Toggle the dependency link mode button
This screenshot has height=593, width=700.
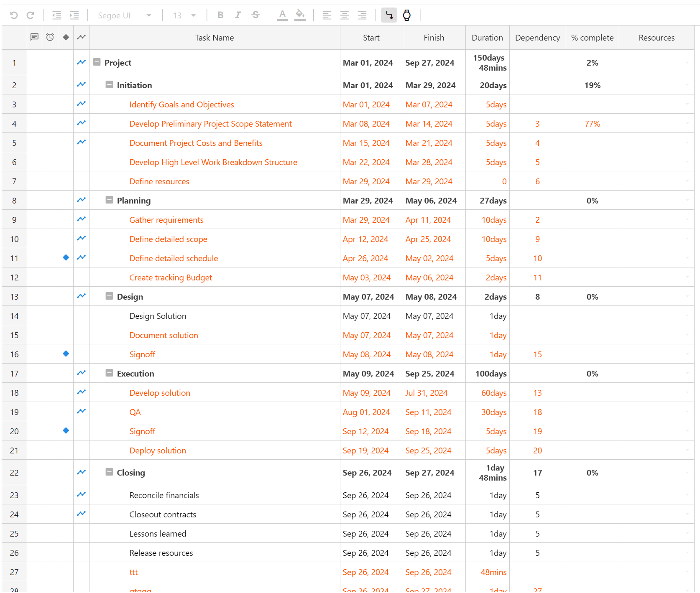click(x=389, y=15)
